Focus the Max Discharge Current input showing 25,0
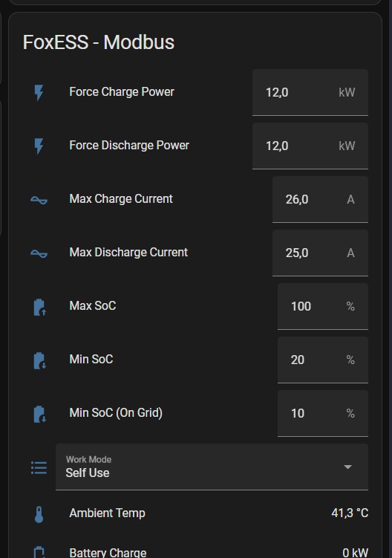 [x=320, y=253]
